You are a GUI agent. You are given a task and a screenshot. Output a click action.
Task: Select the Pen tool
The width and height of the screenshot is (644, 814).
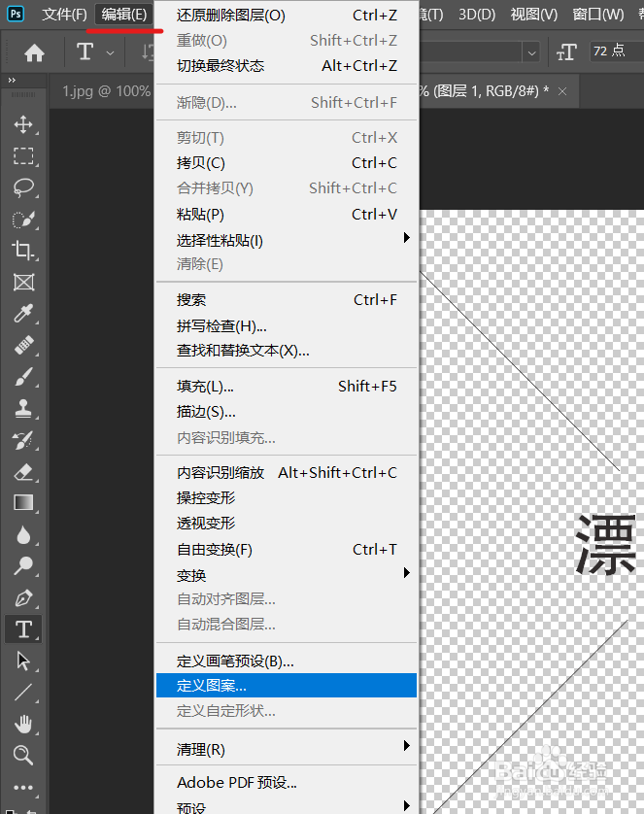(x=23, y=598)
